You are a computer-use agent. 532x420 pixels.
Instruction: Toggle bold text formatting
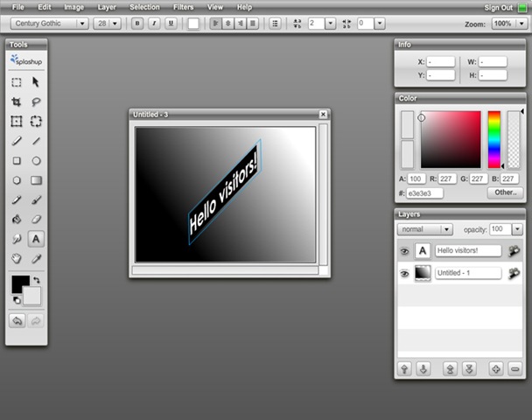[x=137, y=24]
